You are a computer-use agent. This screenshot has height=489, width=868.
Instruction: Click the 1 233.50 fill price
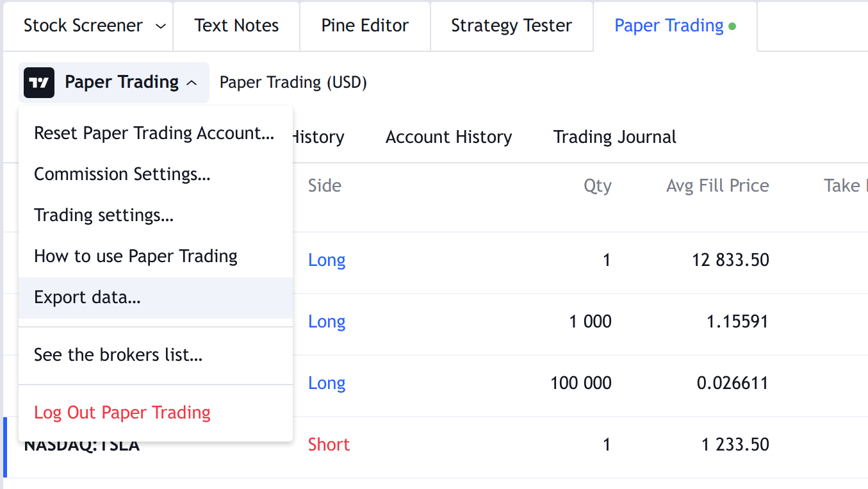click(x=735, y=445)
